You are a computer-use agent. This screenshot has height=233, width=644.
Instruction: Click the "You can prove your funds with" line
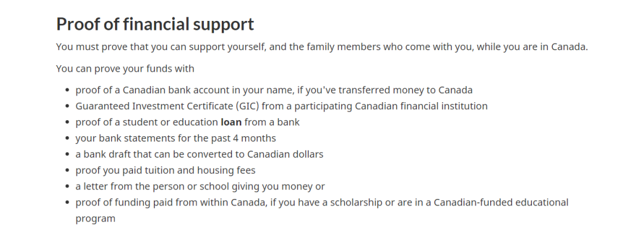pos(125,68)
